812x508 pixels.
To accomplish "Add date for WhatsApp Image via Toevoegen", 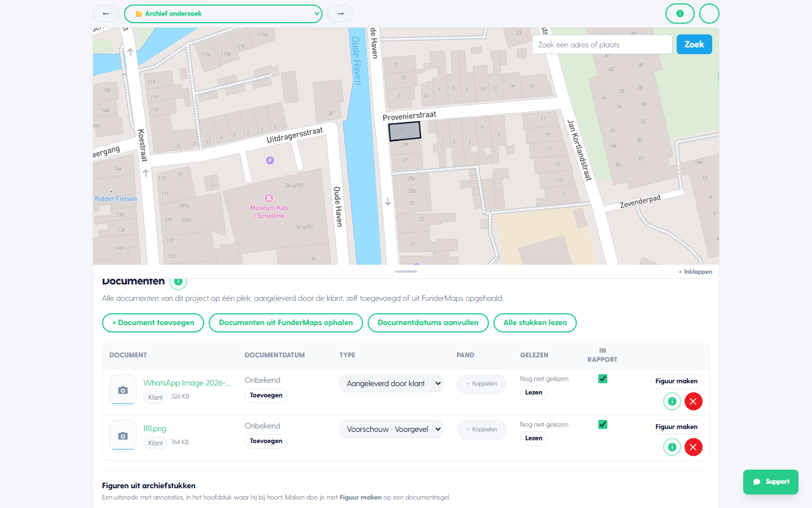I will 266,395.
